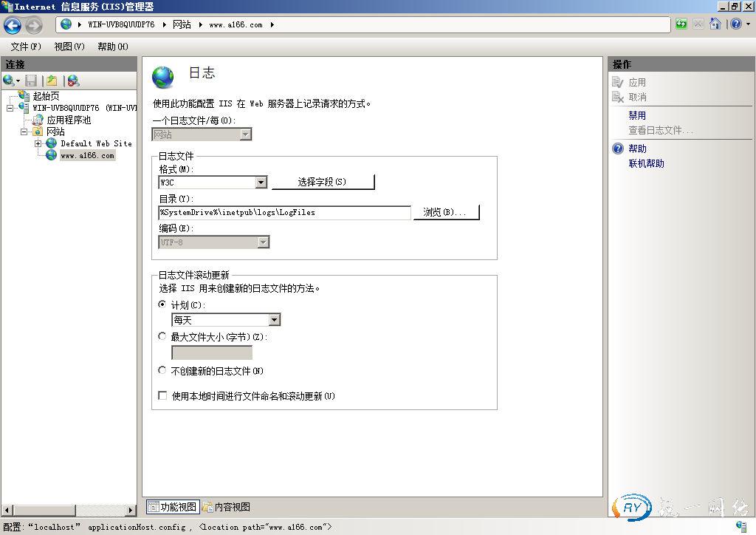Select the 最大文件大小(字节) radio button
756x535 pixels.
[x=162, y=335]
